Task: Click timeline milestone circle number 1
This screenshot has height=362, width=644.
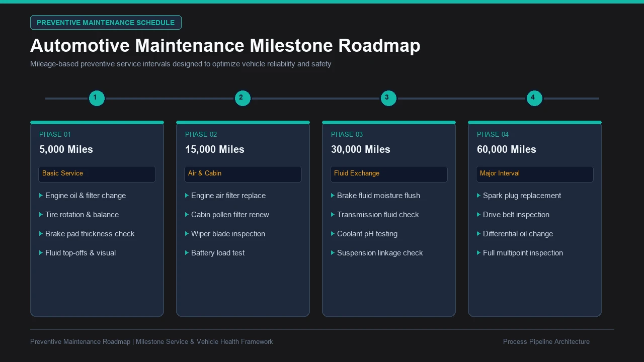Action: point(97,98)
